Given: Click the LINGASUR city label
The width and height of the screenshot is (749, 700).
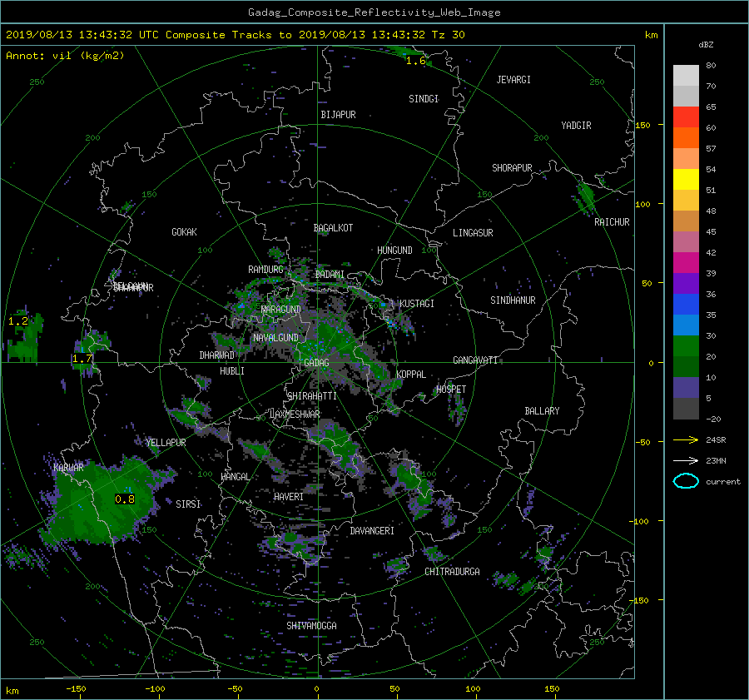Looking at the screenshot, I should [x=473, y=233].
